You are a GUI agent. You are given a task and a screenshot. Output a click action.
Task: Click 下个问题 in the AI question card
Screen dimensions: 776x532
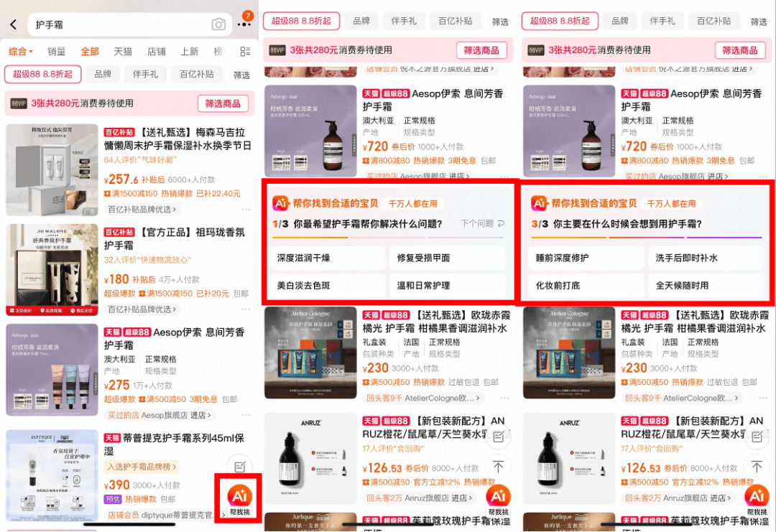pyautogui.click(x=482, y=224)
